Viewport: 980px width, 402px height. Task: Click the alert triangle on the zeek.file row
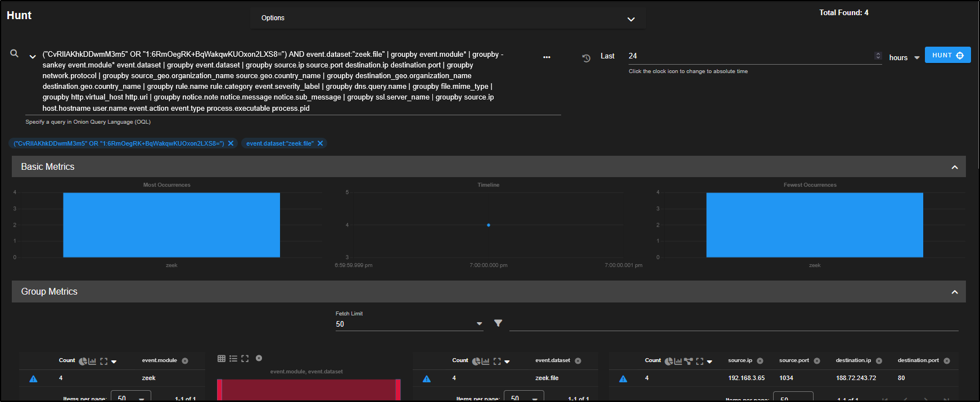pyautogui.click(x=427, y=378)
